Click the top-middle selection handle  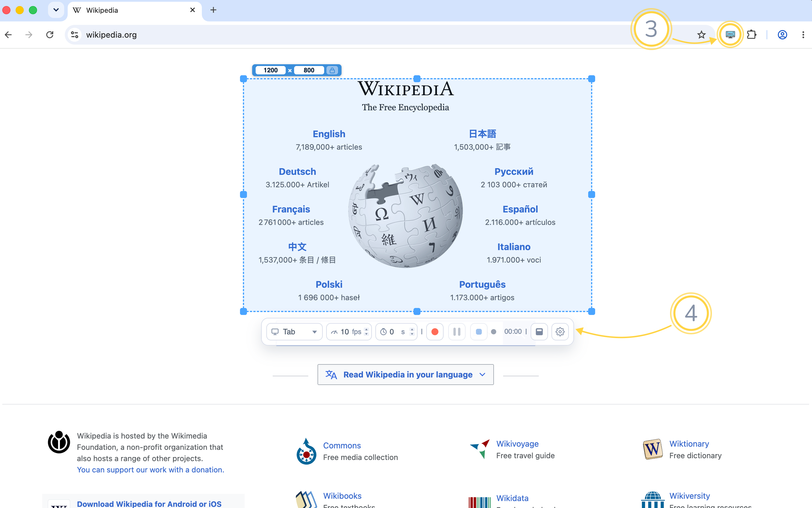(417, 79)
